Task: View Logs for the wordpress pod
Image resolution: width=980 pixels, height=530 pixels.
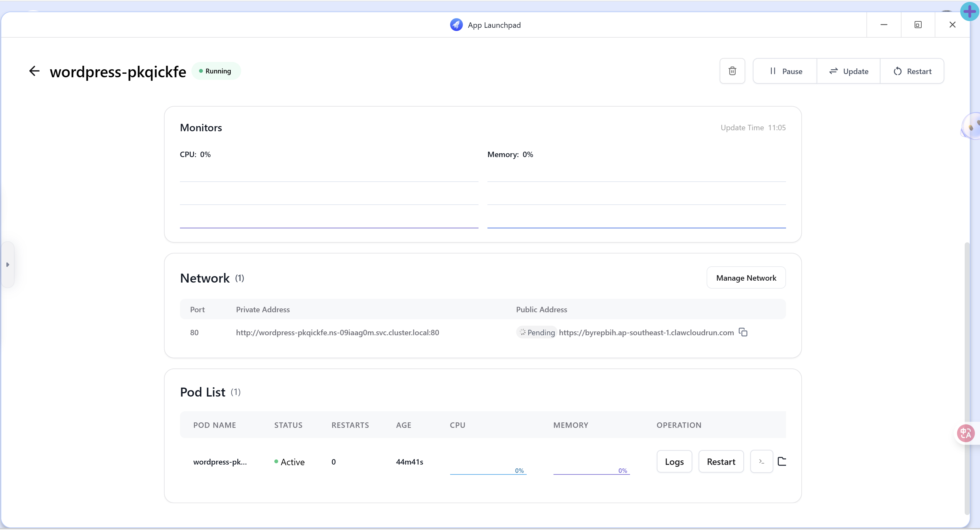Action: click(674, 462)
